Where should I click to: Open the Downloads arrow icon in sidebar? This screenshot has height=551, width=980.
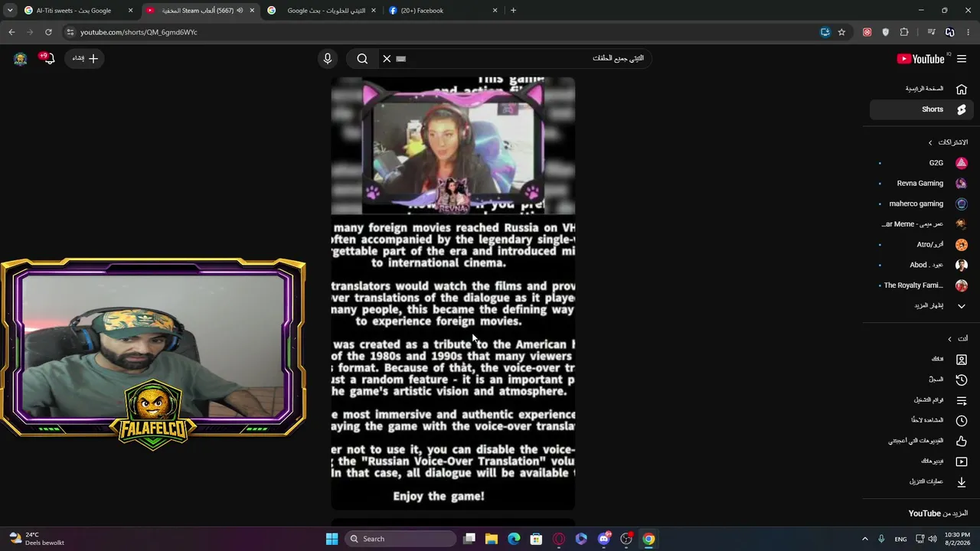coord(962,481)
